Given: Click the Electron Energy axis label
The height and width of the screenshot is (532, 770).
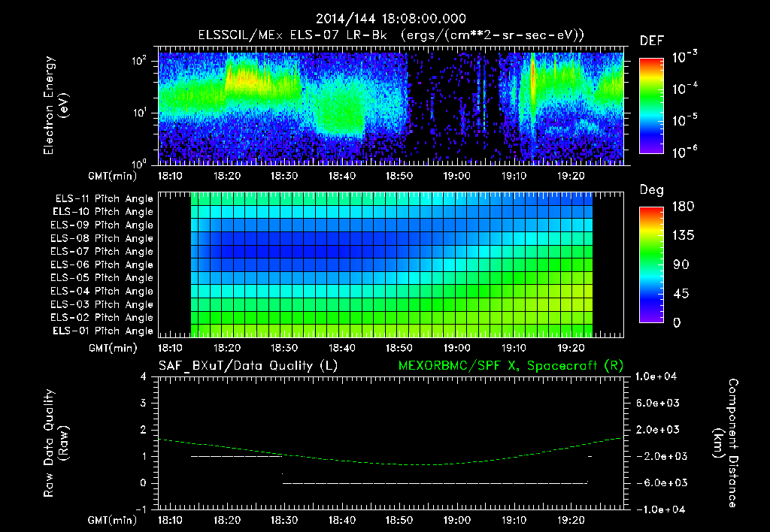Looking at the screenshot, I should [x=56, y=105].
